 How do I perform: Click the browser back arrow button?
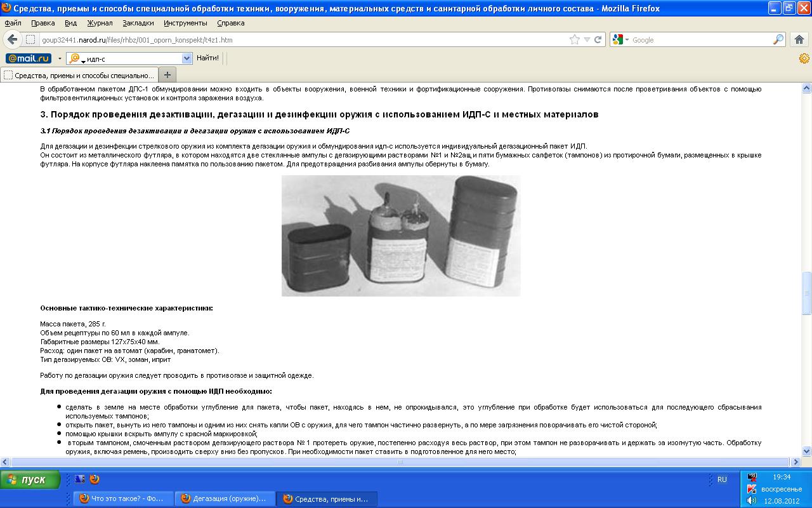click(12, 39)
